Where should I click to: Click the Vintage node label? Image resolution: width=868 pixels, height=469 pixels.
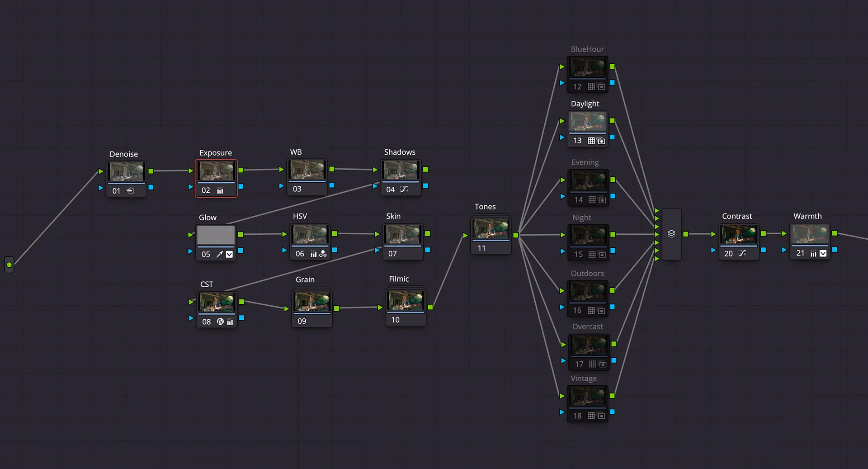click(583, 379)
